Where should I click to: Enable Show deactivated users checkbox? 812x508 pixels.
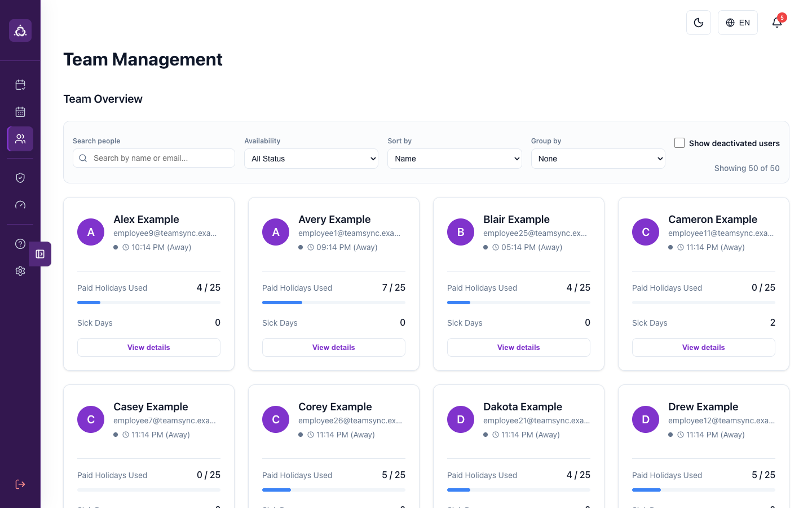(x=679, y=143)
